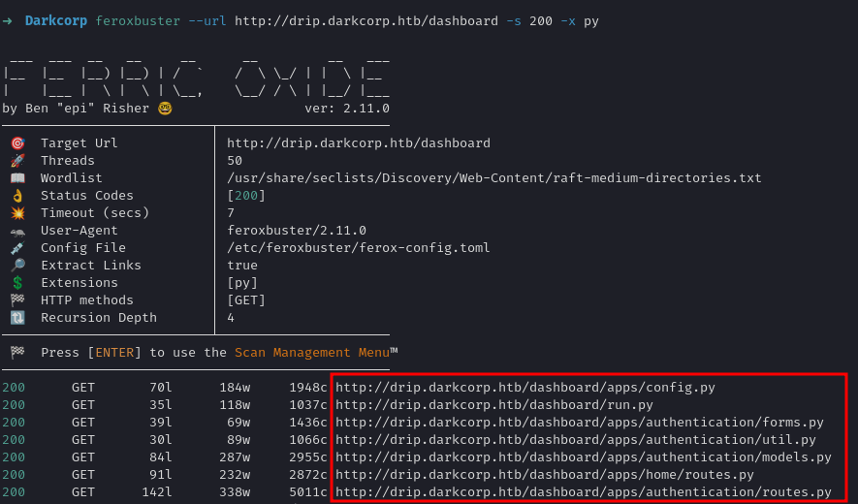Open the apps/config.py result URL
This screenshot has height=504, width=858.
pyautogui.click(x=524, y=388)
